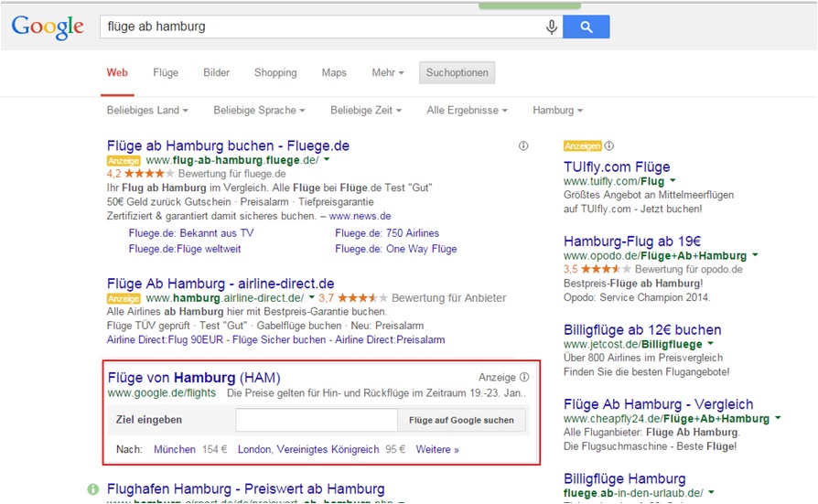The height and width of the screenshot is (504, 818).
Task: Open the Bilder tab
Action: 216,72
